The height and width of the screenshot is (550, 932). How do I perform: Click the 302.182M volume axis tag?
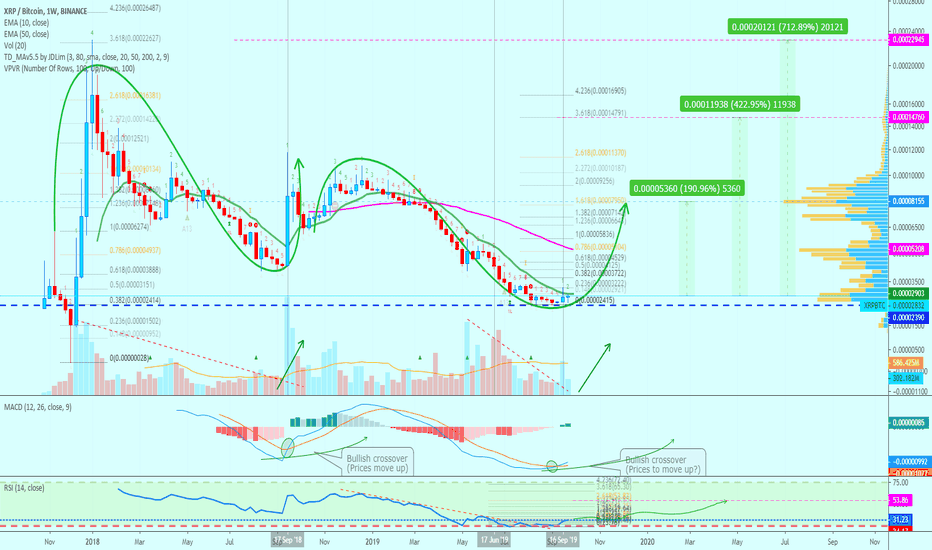[x=906, y=378]
